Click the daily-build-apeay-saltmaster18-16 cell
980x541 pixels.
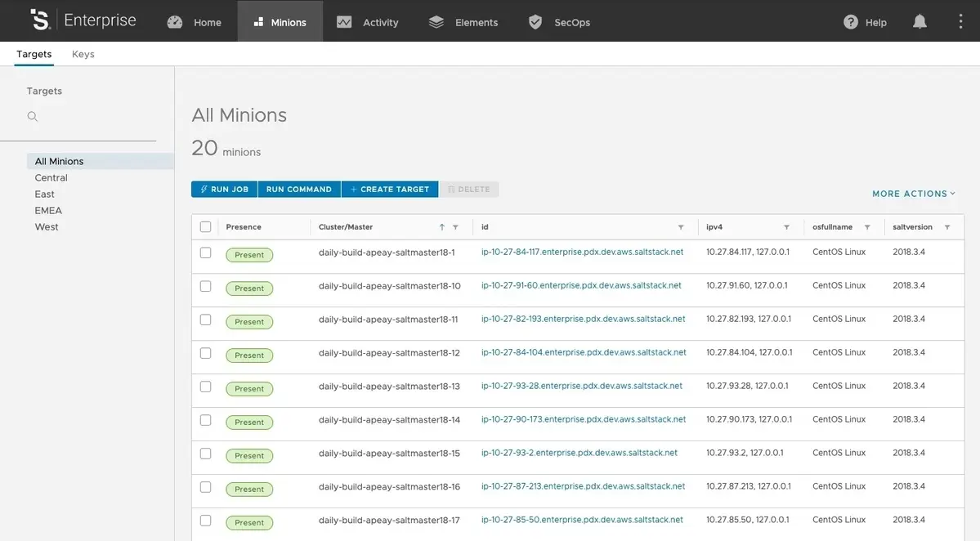pos(389,486)
